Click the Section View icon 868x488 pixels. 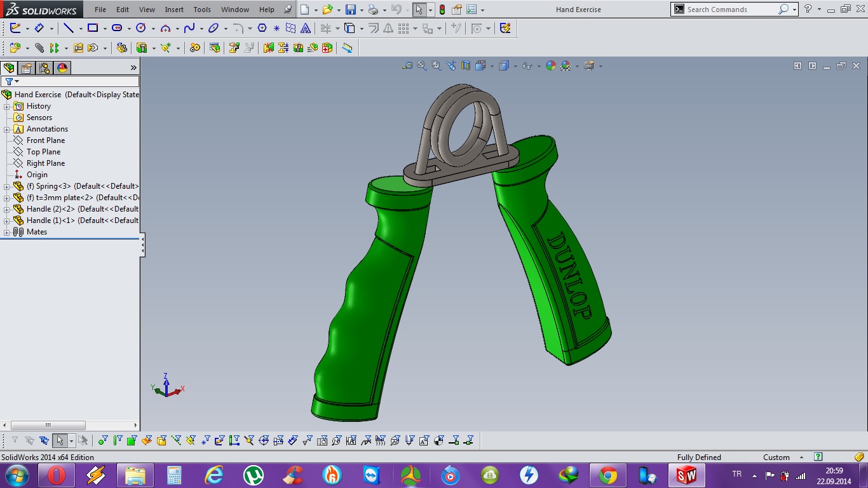click(466, 65)
